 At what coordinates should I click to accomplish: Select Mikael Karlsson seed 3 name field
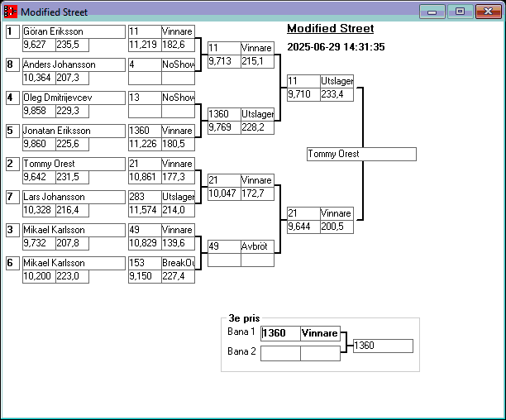[x=74, y=230]
